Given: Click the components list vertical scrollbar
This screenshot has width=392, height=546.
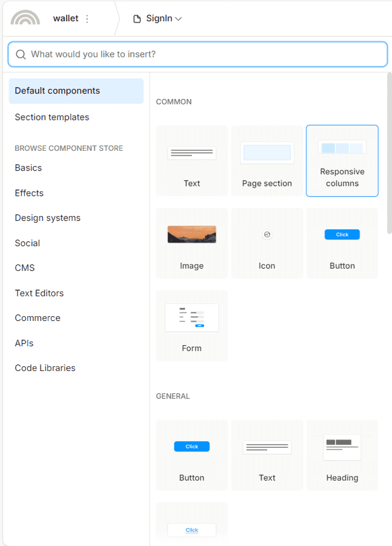Looking at the screenshot, I should point(389,153).
